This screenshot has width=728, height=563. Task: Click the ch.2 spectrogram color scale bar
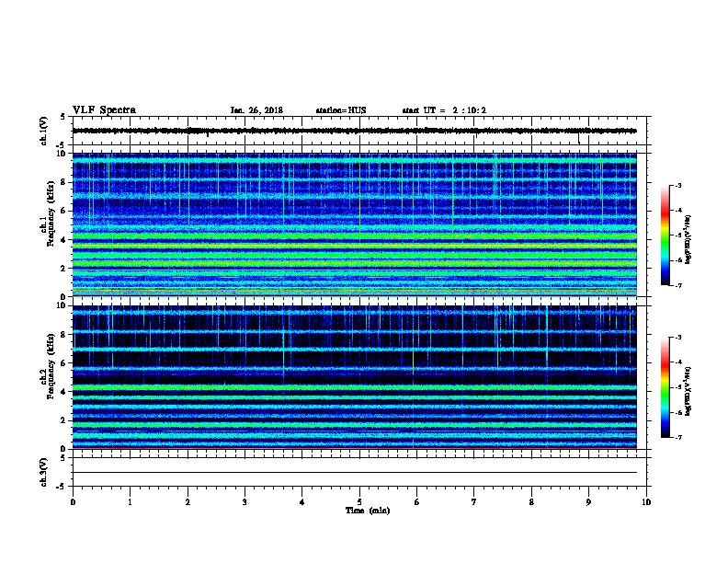pos(665,387)
